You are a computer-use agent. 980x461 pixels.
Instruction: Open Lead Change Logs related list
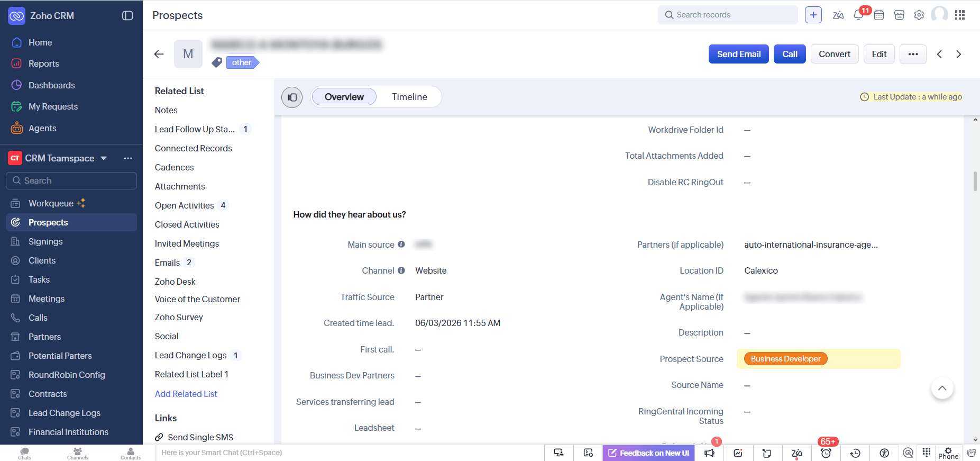tap(191, 355)
